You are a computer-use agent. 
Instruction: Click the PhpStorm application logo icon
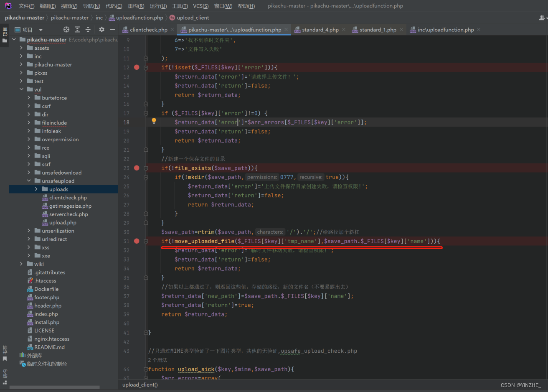pyautogui.click(x=8, y=6)
